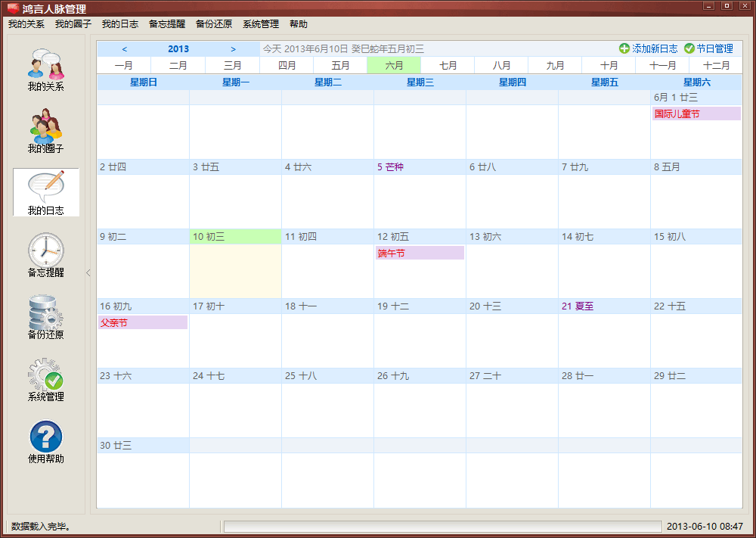Screen dimensions: 756x538
Task: Select the highlighted 六月 month tab
Action: (394, 65)
